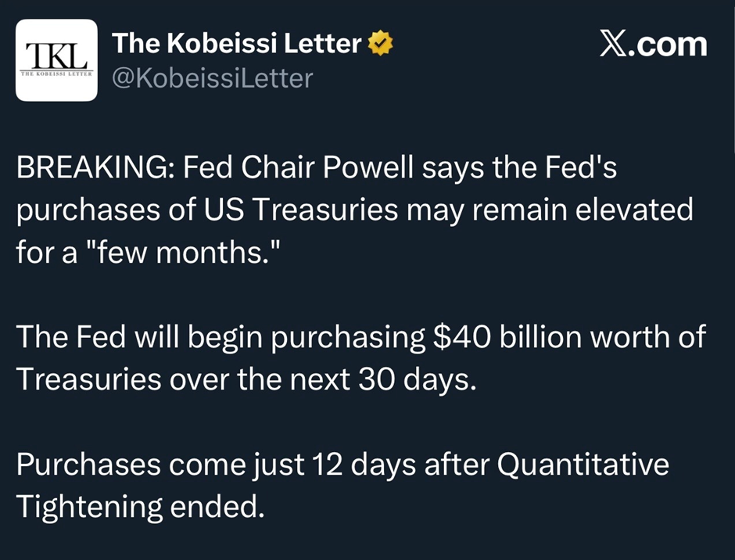This screenshot has height=560, width=735.
Task: Open The Kobeissi Letter profile name
Action: [x=237, y=45]
